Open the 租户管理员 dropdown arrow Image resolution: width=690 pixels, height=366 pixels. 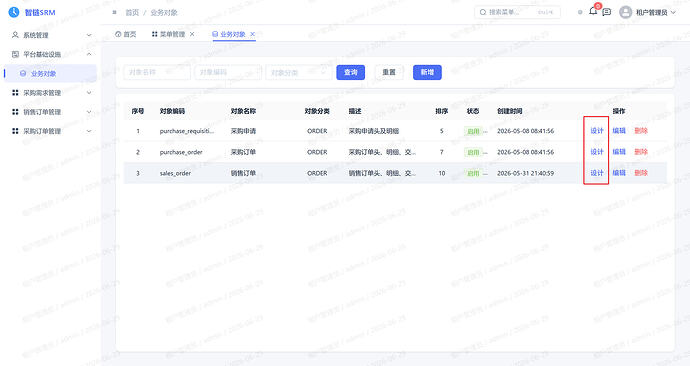pos(673,12)
